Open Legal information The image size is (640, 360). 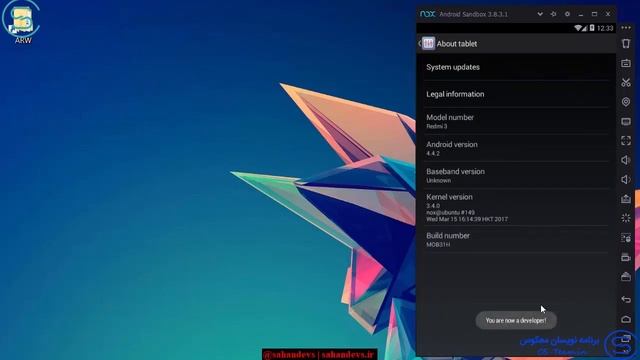[x=516, y=94]
